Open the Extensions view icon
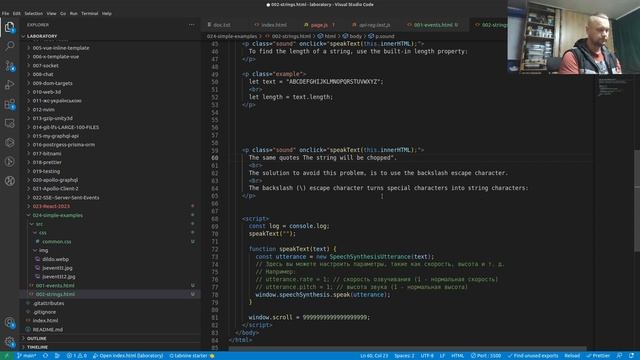640x360 pixels. [x=9, y=104]
